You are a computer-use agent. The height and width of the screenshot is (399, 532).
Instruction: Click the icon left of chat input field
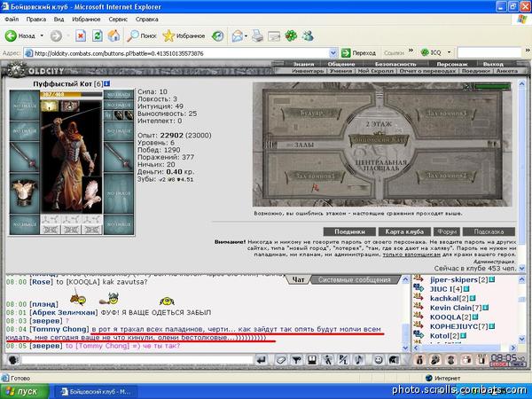(13, 360)
